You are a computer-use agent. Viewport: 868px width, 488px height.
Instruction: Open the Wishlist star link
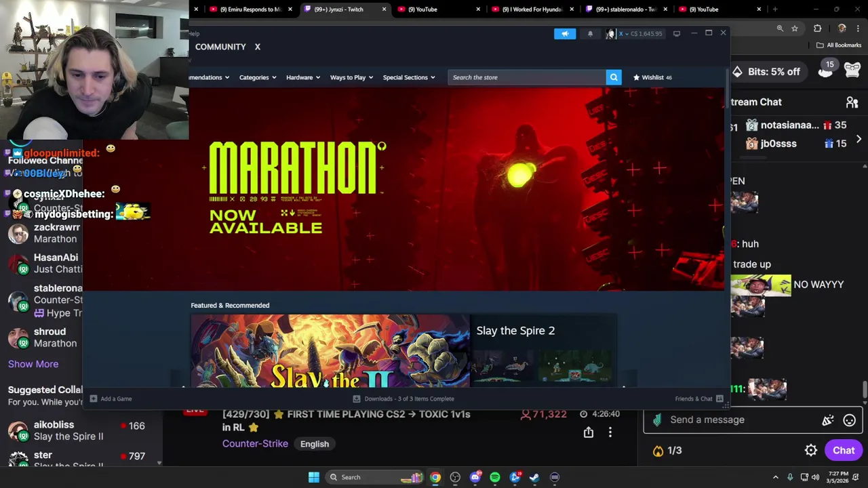[652, 77]
